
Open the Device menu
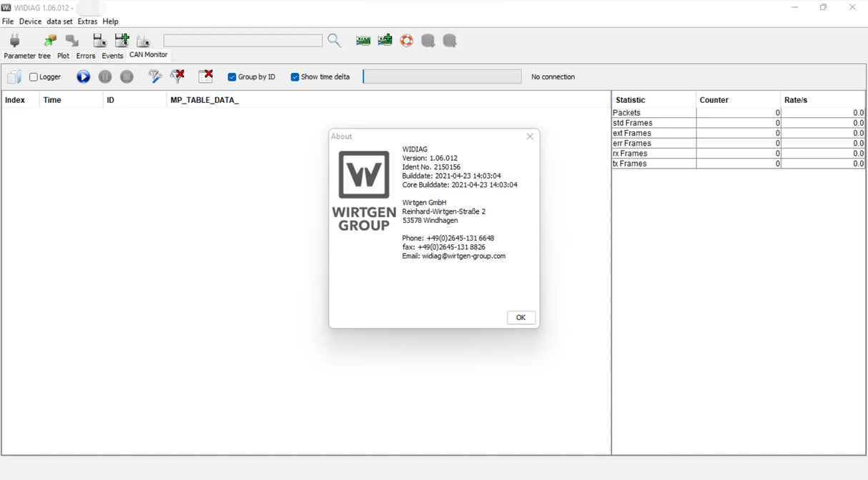pos(30,21)
